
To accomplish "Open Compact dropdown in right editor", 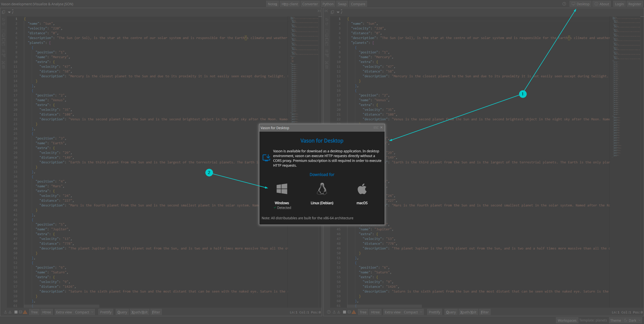I will click(413, 312).
